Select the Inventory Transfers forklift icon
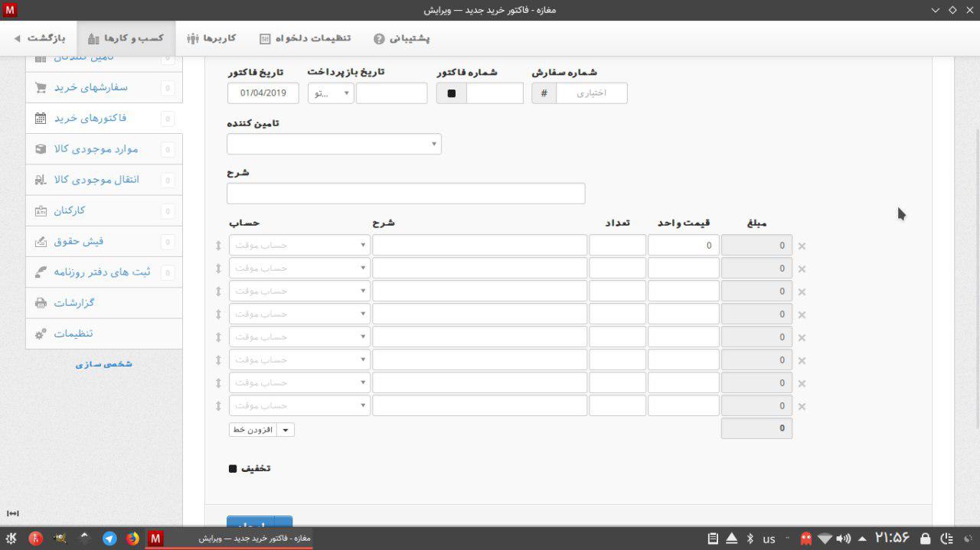This screenshot has height=550, width=980. tap(41, 180)
